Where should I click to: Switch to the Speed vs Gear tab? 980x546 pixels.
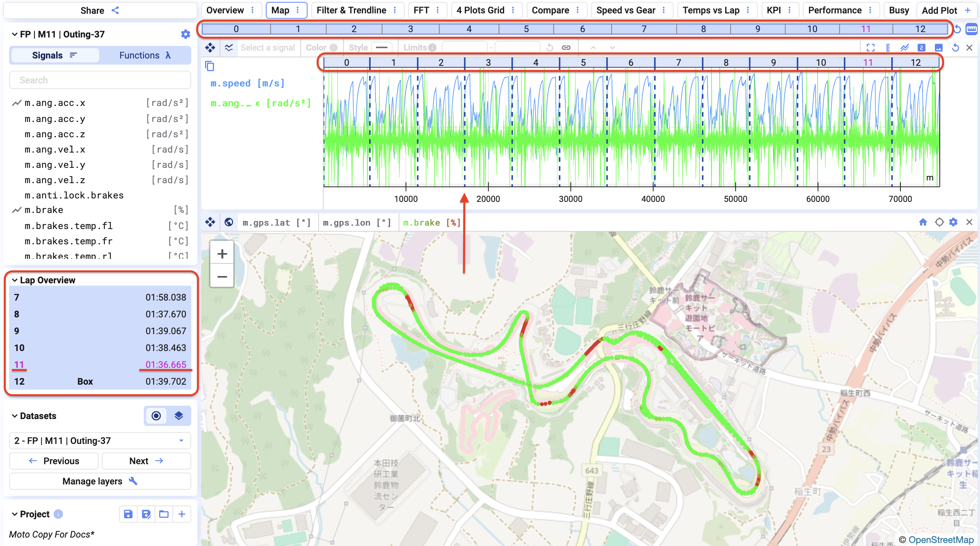coord(626,10)
